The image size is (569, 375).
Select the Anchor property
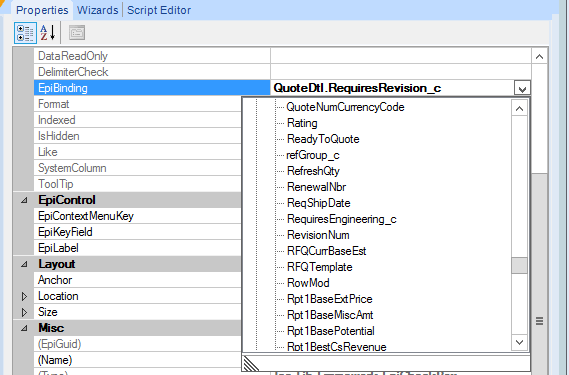tap(138, 280)
